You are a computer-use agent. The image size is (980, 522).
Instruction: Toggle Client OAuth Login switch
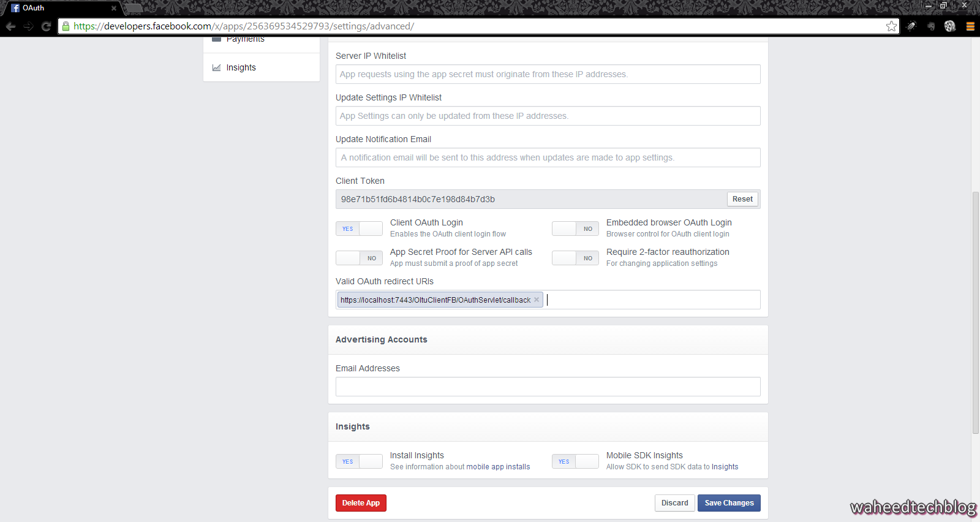pos(359,229)
